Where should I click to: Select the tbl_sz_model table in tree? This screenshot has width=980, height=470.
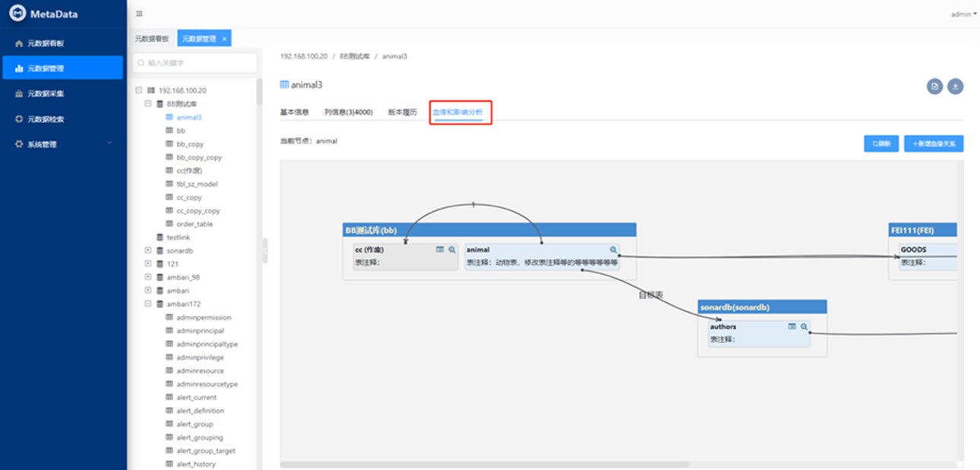click(x=197, y=184)
